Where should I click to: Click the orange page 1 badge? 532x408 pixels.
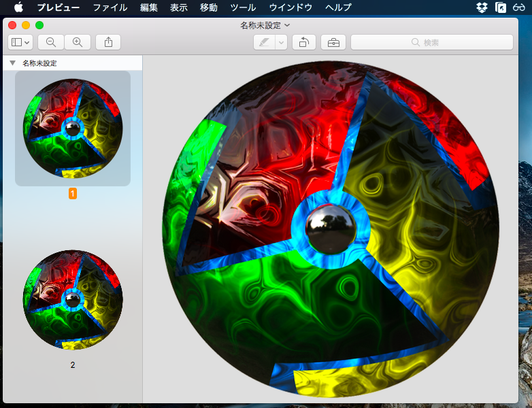(x=73, y=194)
